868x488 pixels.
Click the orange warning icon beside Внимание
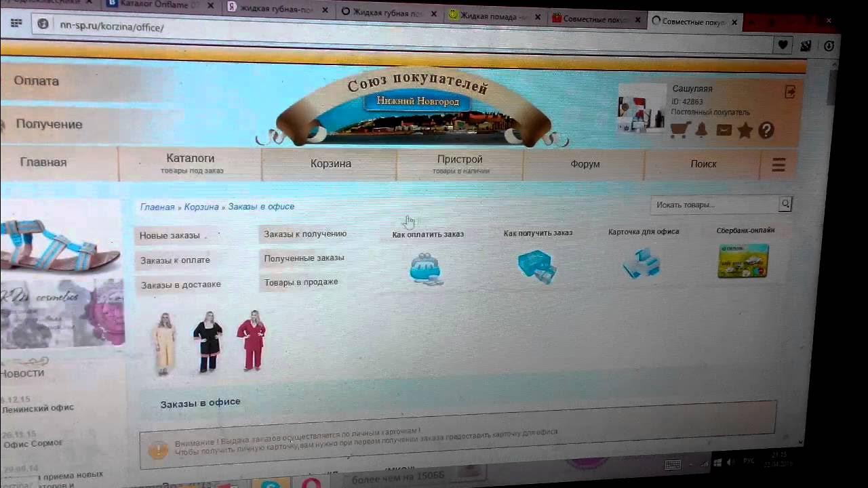tap(158, 449)
